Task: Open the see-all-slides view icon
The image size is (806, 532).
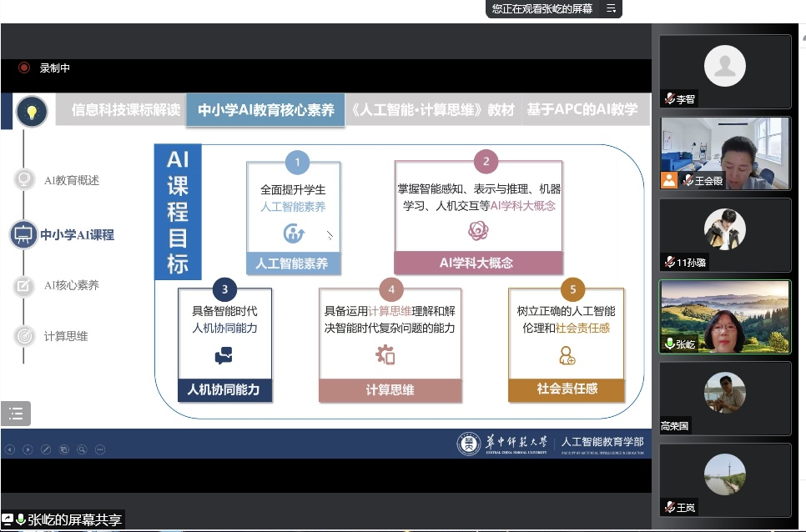Action: click(64, 449)
